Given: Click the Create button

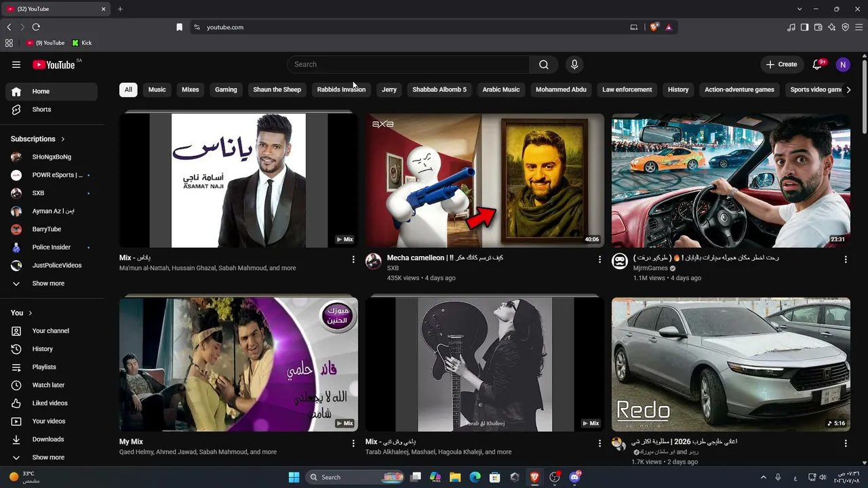Looking at the screenshot, I should [781, 64].
